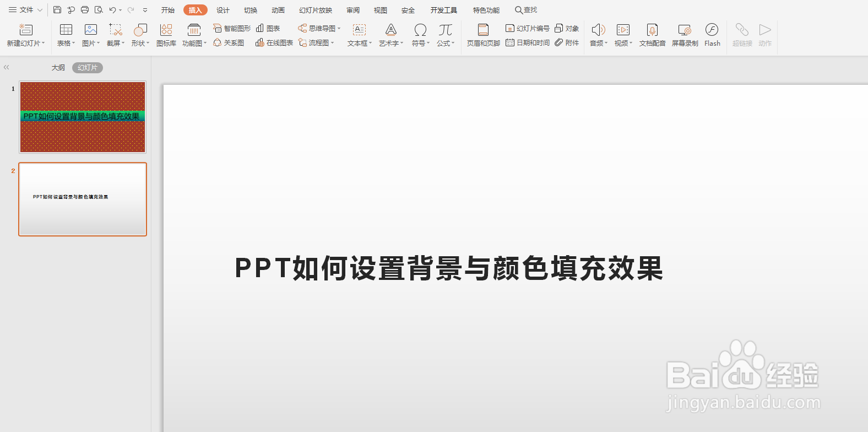Image resolution: width=868 pixels, height=432 pixels.
Task: Select the 截屏 screenshot tool
Action: tap(116, 35)
